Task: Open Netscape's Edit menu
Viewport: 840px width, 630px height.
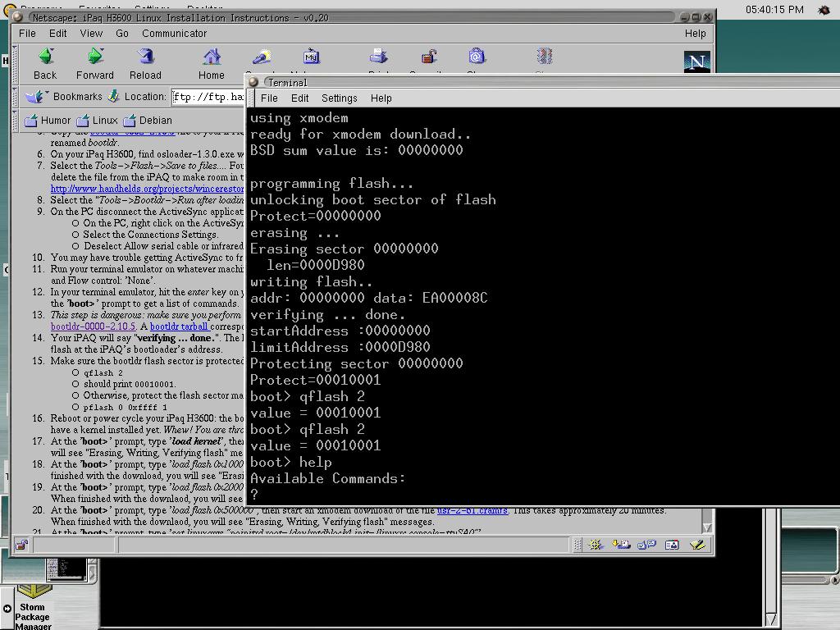Action: click(x=58, y=33)
